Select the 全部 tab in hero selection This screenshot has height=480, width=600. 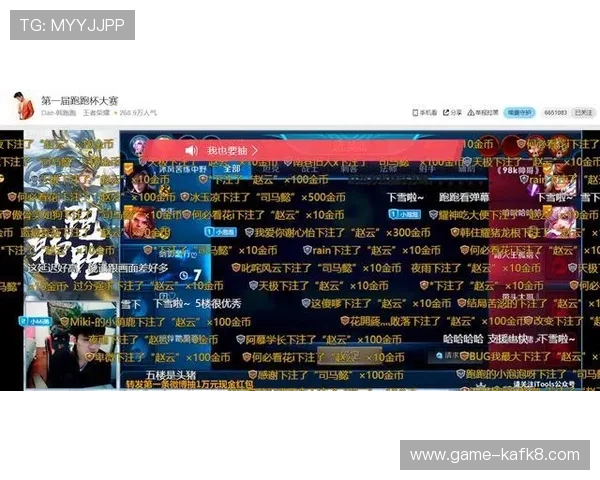pos(232,169)
